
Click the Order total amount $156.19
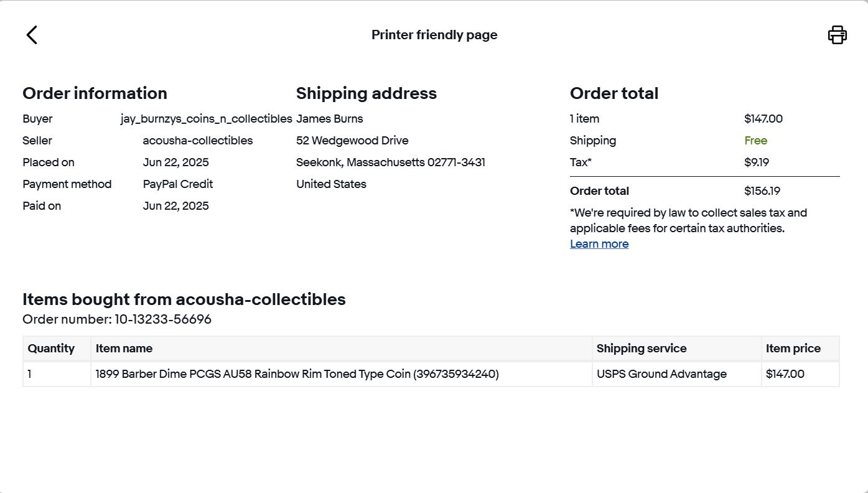[762, 191]
